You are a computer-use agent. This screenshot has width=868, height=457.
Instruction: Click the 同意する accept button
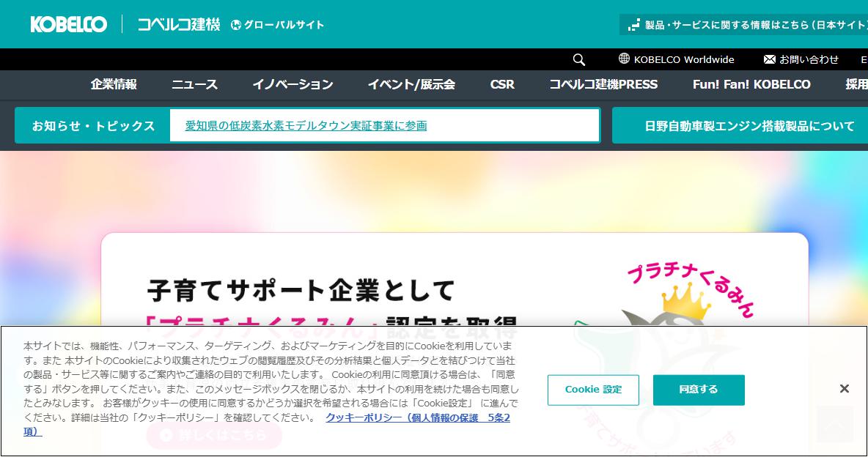699,390
